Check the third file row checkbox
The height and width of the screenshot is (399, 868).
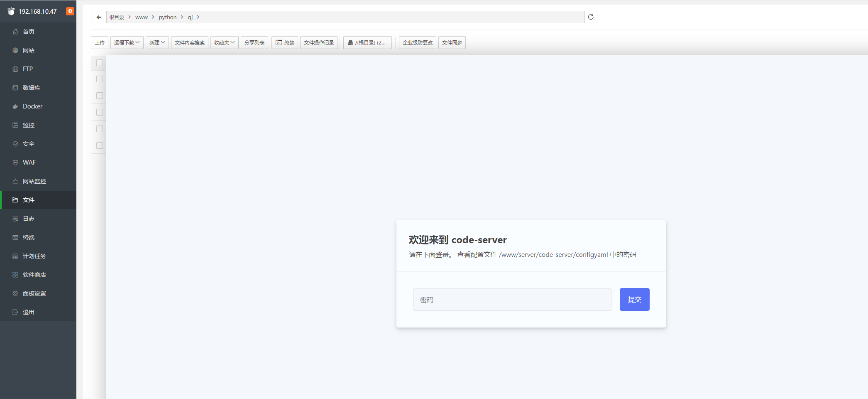point(100,96)
